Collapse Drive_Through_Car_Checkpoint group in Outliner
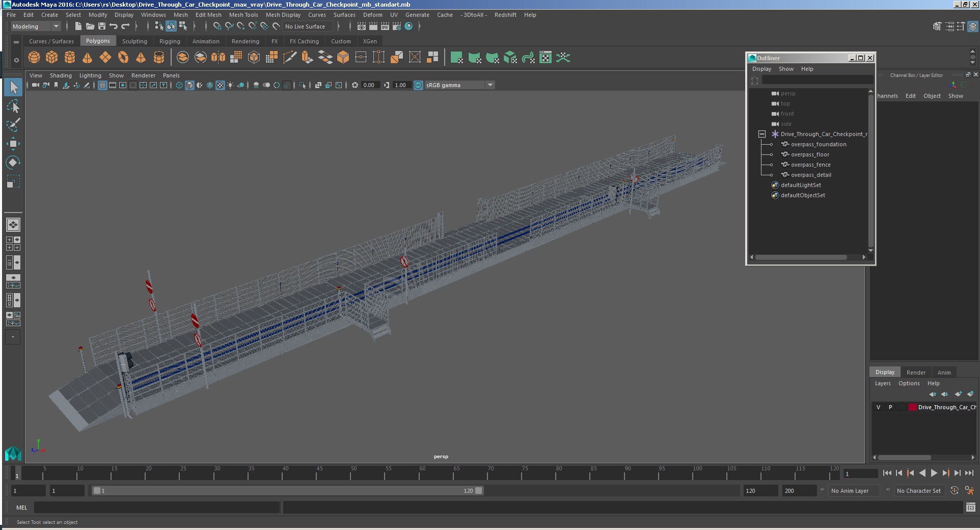Viewport: 980px width, 530px height. 762,134
